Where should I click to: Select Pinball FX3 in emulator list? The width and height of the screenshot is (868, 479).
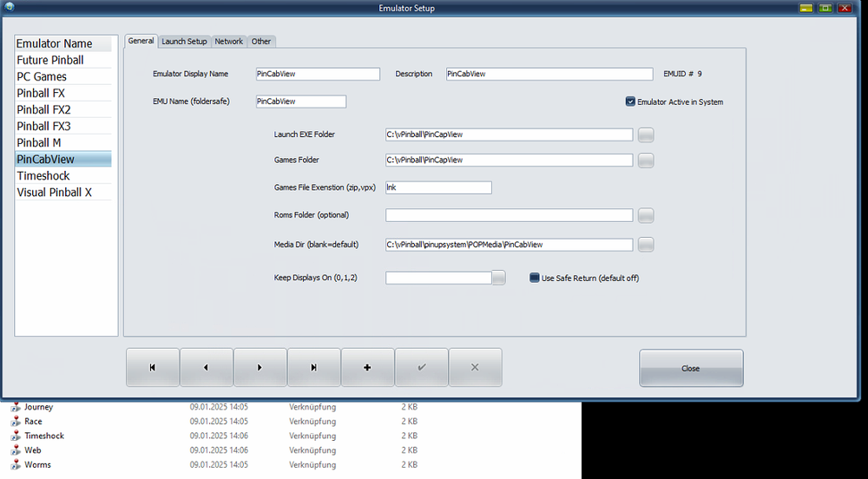63,127
